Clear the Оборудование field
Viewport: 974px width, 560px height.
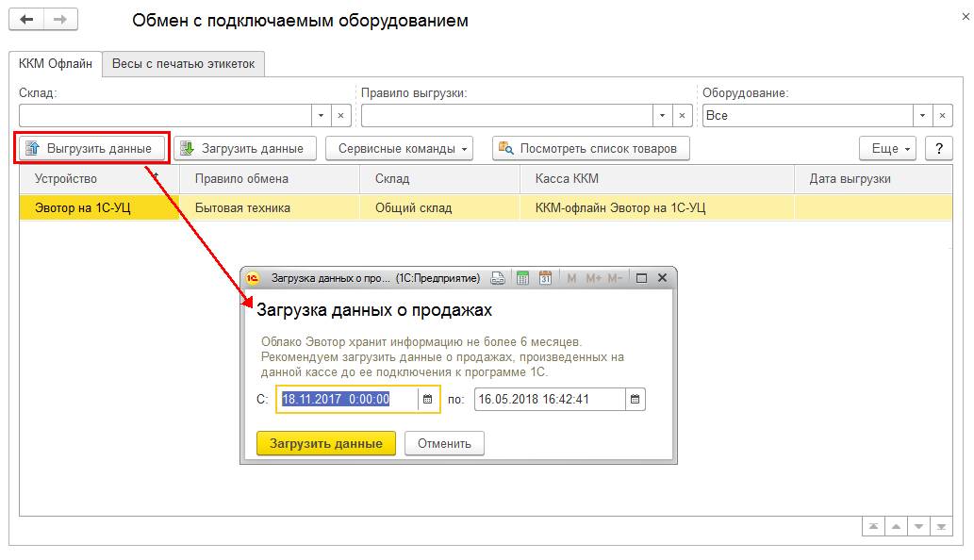[942, 115]
